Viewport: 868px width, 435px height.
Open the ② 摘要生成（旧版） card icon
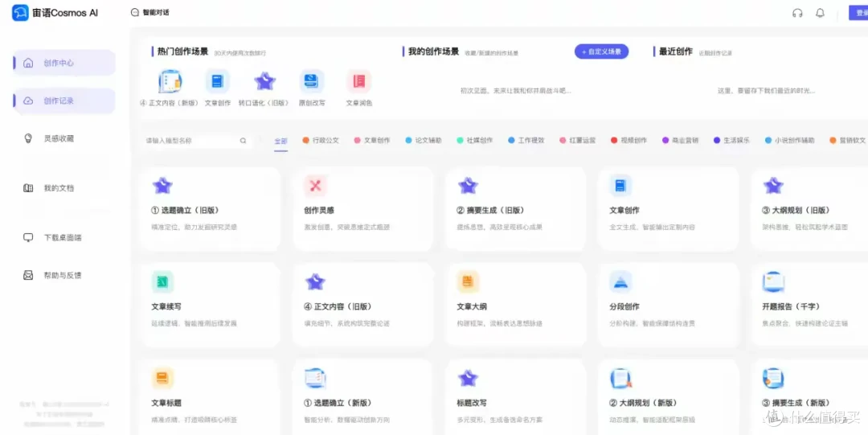[x=468, y=186]
